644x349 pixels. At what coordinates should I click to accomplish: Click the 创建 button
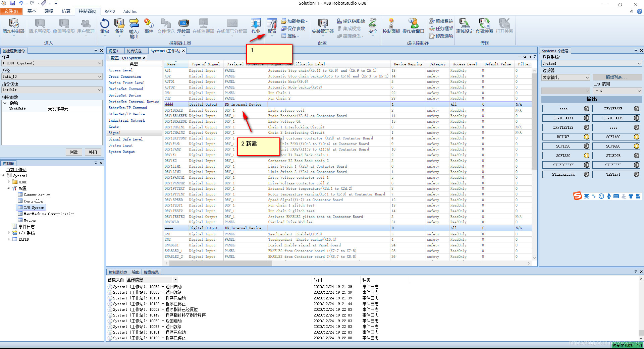[x=74, y=152]
